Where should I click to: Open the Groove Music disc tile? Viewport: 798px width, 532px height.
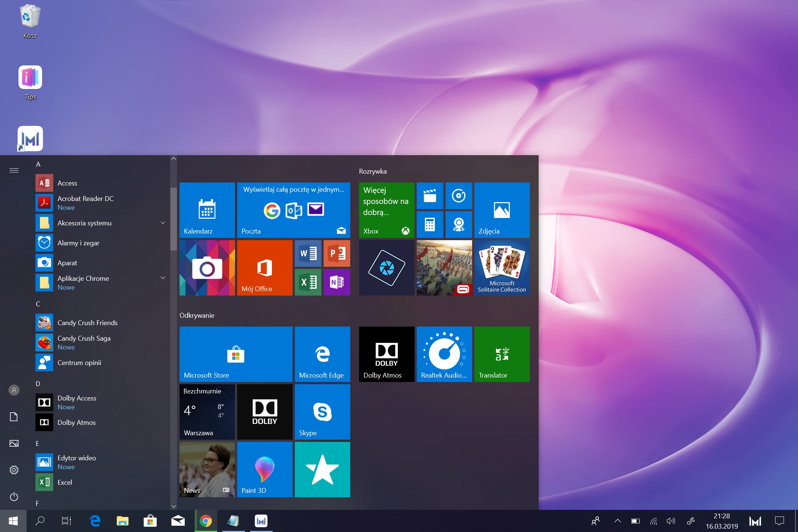tap(459, 196)
